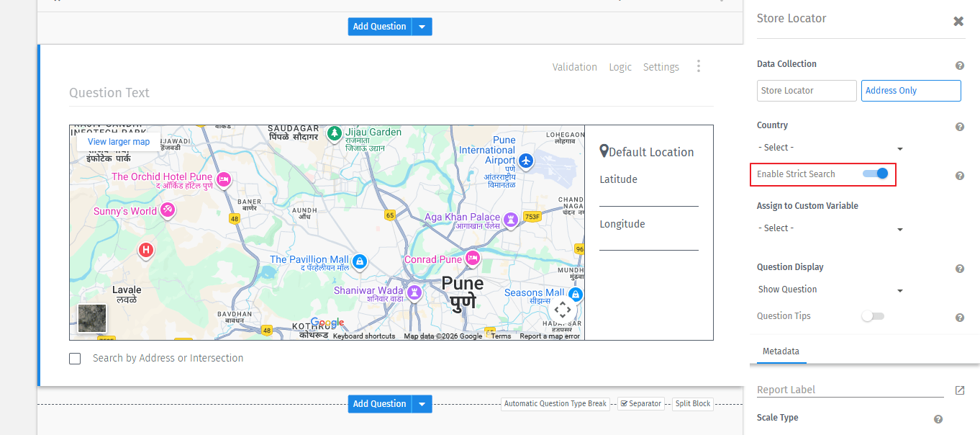Click the Report Label input field
This screenshot has width=980, height=435.
850,390
